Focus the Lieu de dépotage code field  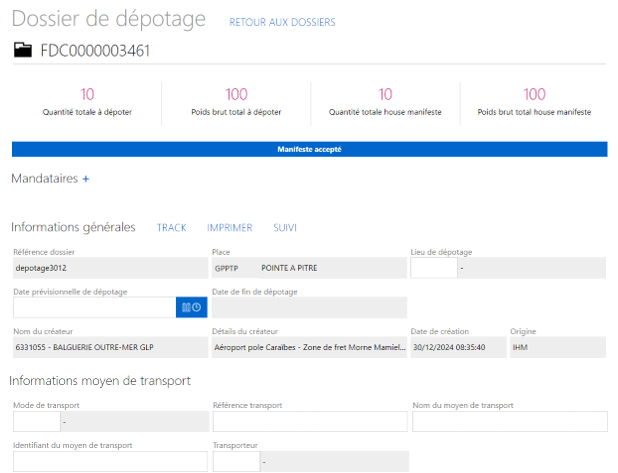[x=433, y=268]
